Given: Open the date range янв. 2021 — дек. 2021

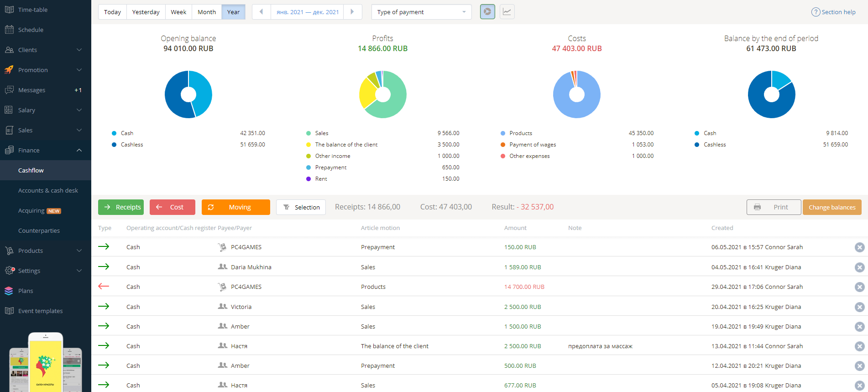Looking at the screenshot, I should 307,12.
